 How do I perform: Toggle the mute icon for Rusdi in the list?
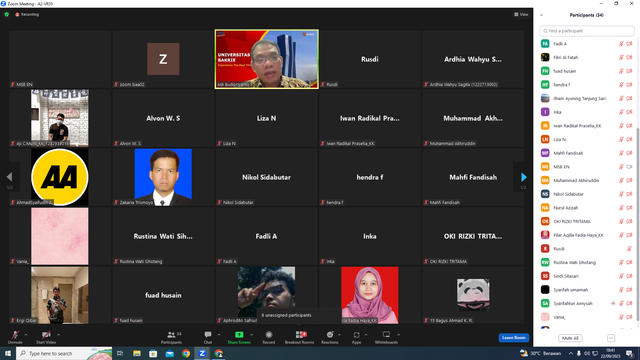coord(629,249)
